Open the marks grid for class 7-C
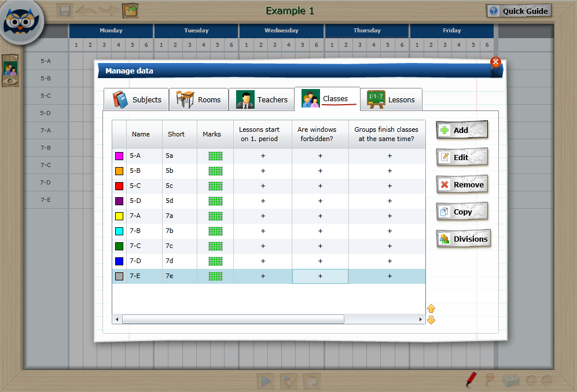 pyautogui.click(x=216, y=246)
